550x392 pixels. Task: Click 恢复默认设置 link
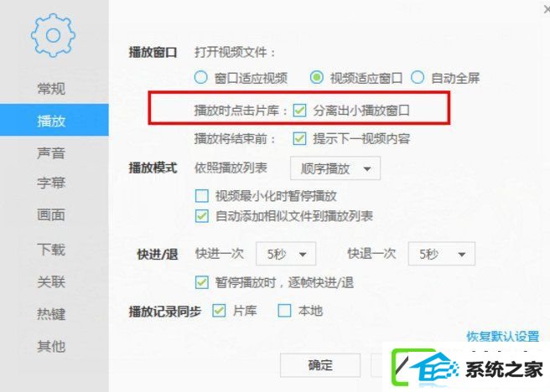503,337
